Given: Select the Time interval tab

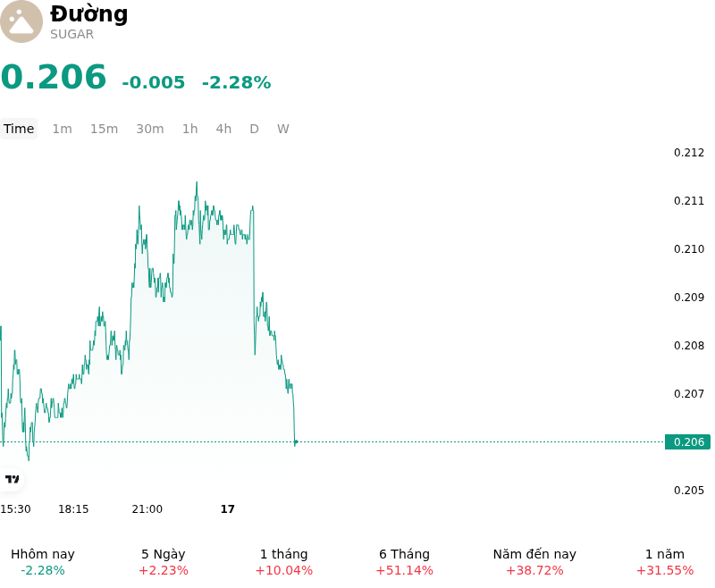Looking at the screenshot, I should 19,129.
